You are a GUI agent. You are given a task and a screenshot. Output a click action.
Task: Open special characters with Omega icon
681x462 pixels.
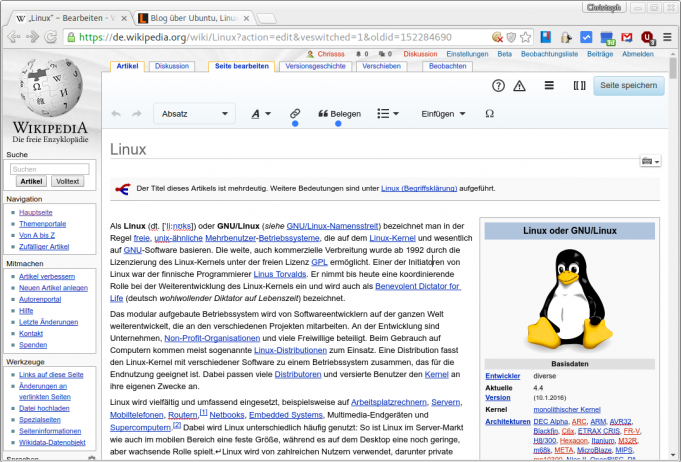click(489, 114)
